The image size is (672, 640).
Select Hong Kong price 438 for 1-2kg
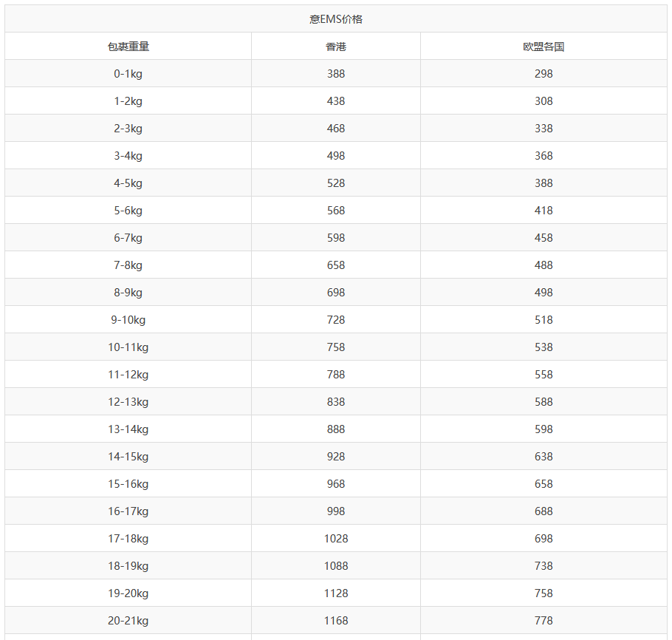tap(336, 101)
